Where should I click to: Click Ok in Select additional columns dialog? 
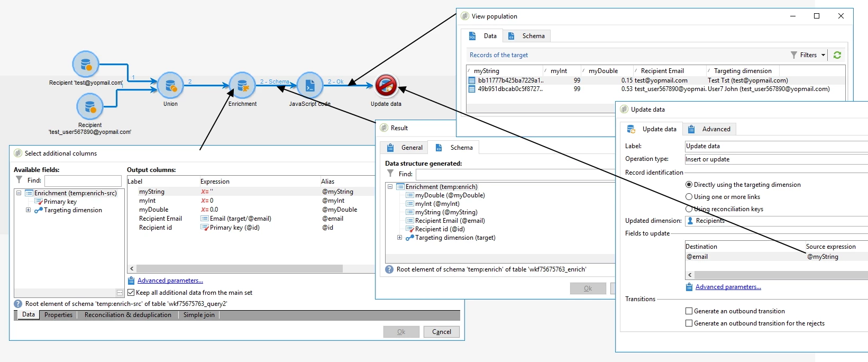[401, 332]
